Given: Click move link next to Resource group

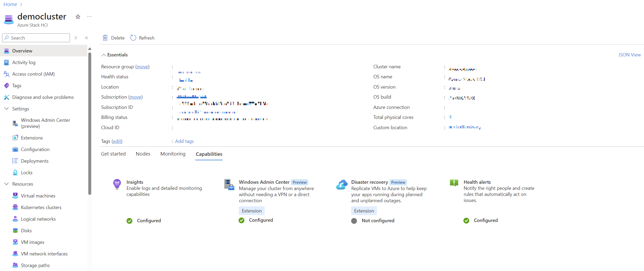Looking at the screenshot, I should coord(142,67).
